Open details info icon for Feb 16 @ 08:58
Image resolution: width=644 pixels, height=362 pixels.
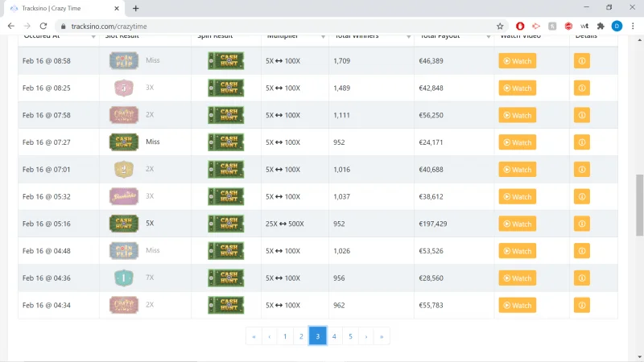coord(581,61)
